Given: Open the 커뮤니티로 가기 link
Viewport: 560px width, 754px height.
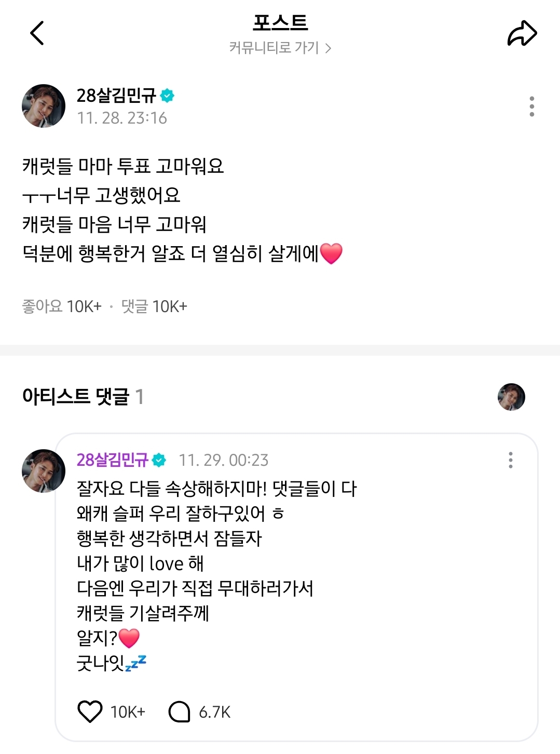Looking at the screenshot, I should point(280,48).
